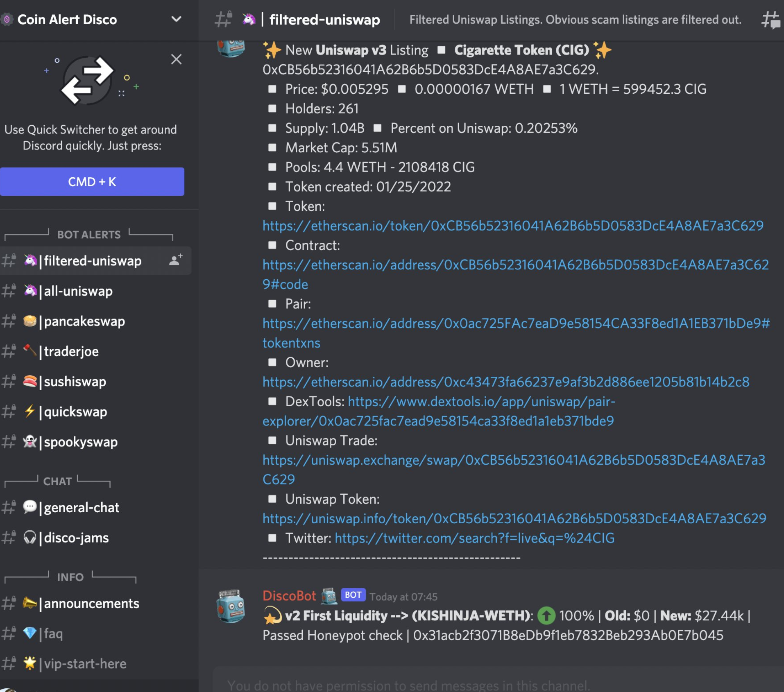
Task: Collapse the BOT ALERTS category
Action: 88,235
